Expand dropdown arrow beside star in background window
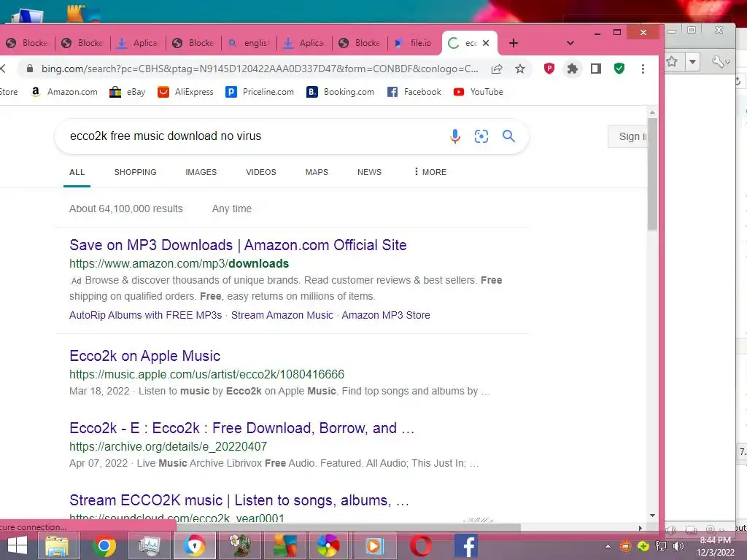Screen dimensions: 747x560 point(692,61)
